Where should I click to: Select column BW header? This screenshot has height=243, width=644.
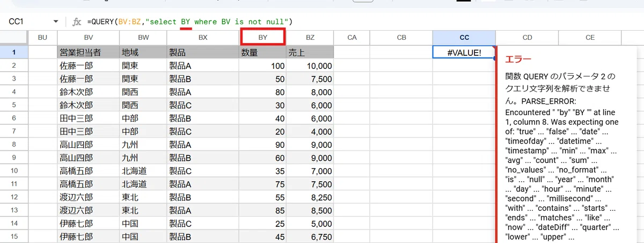(x=143, y=38)
